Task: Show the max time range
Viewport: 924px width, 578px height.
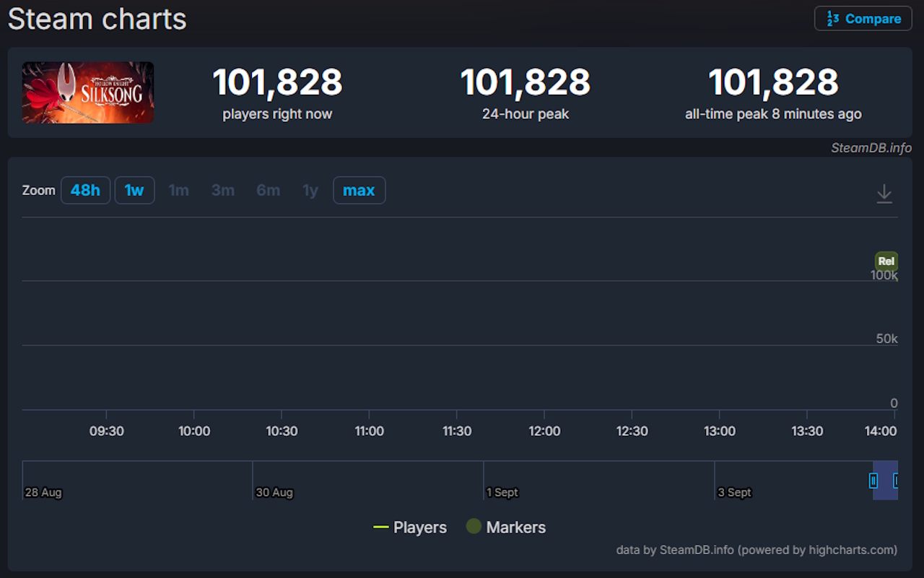Action: (x=359, y=191)
